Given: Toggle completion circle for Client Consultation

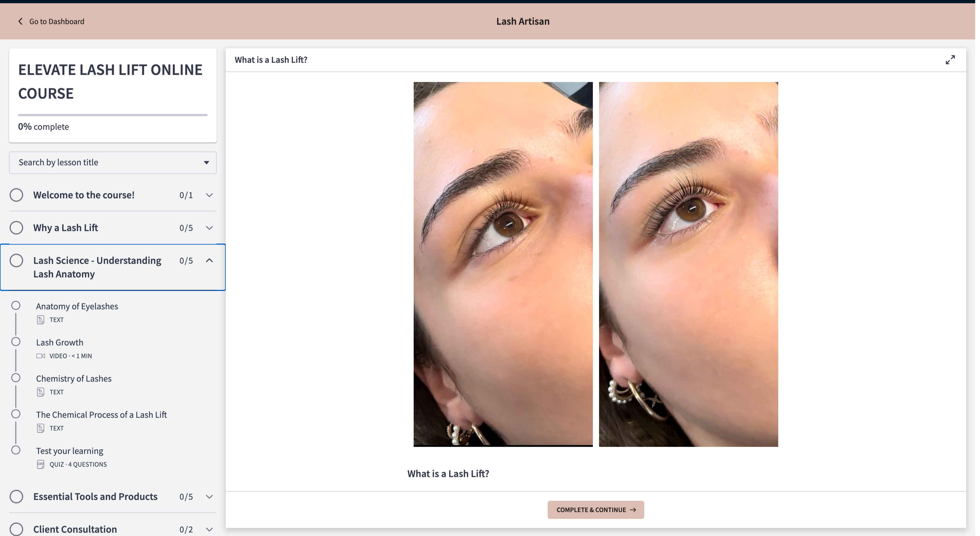Looking at the screenshot, I should coord(16,529).
